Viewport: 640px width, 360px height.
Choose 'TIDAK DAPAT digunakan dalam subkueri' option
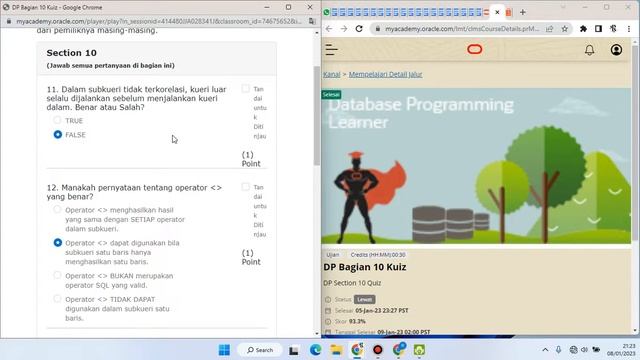click(57, 299)
